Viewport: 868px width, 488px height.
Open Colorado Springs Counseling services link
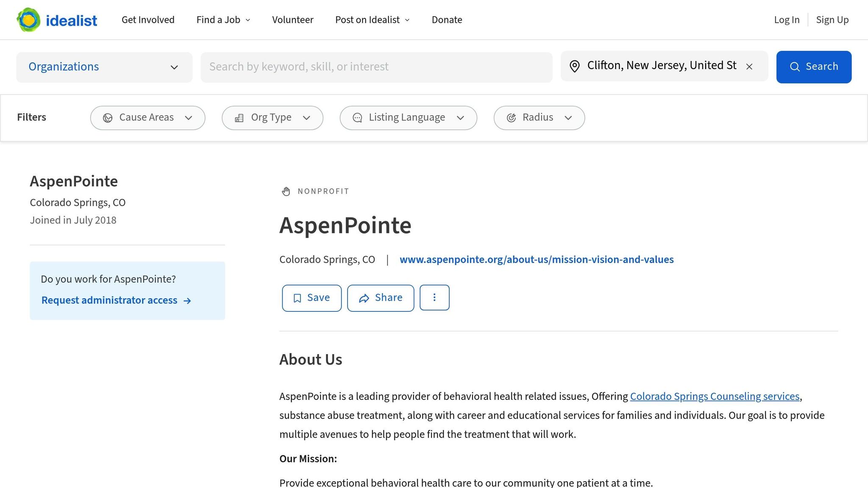point(715,396)
